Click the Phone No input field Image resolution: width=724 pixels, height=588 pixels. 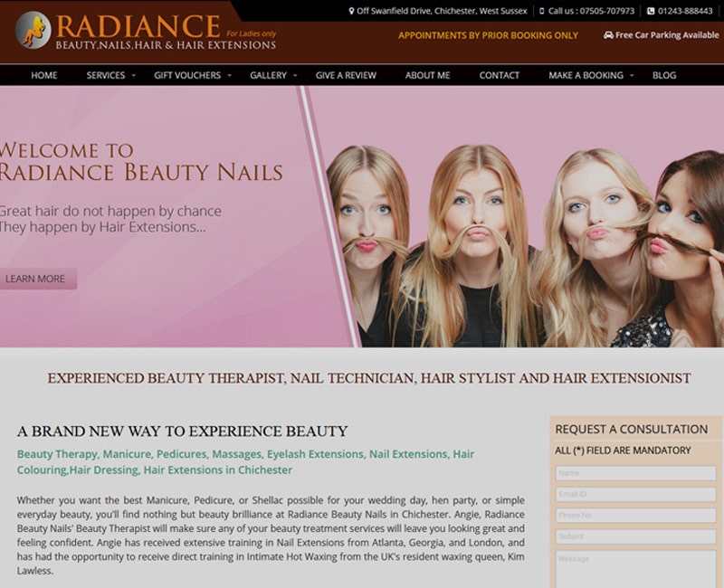(x=635, y=516)
